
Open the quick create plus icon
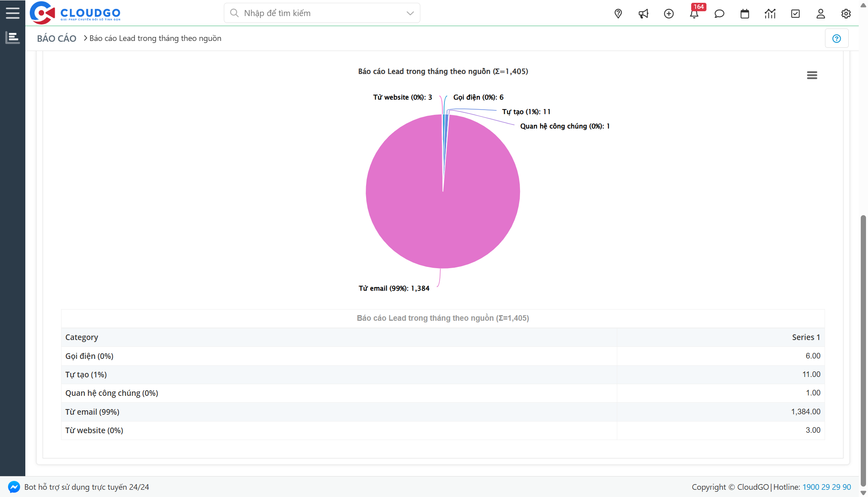[x=669, y=13]
